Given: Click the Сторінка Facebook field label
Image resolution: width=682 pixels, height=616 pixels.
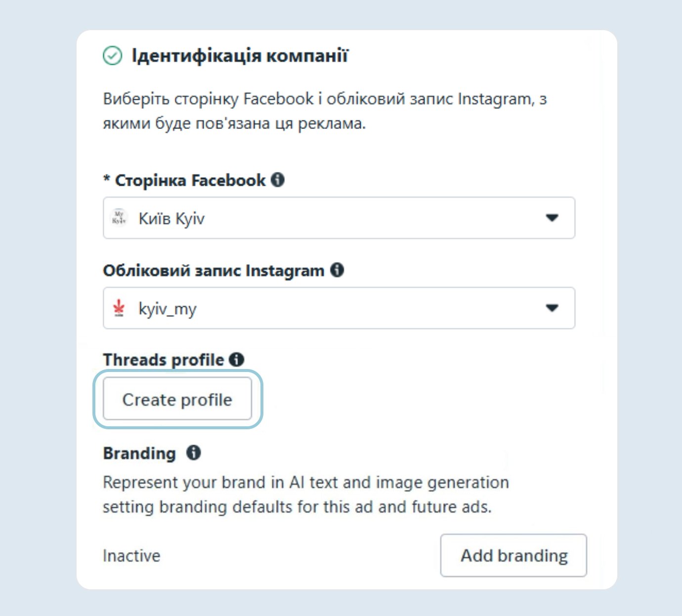Looking at the screenshot, I should click(x=190, y=180).
